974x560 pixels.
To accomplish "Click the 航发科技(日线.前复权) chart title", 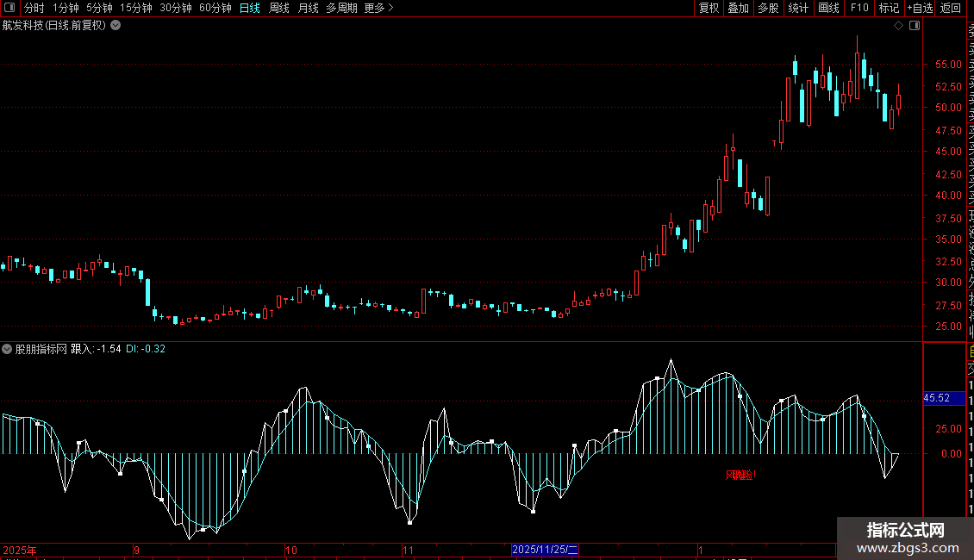I will point(54,26).
